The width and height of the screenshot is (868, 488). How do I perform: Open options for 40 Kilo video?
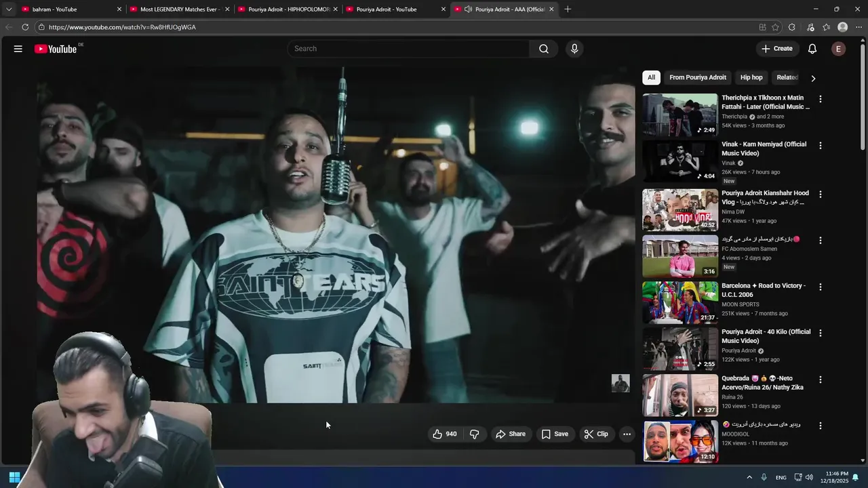(820, 333)
